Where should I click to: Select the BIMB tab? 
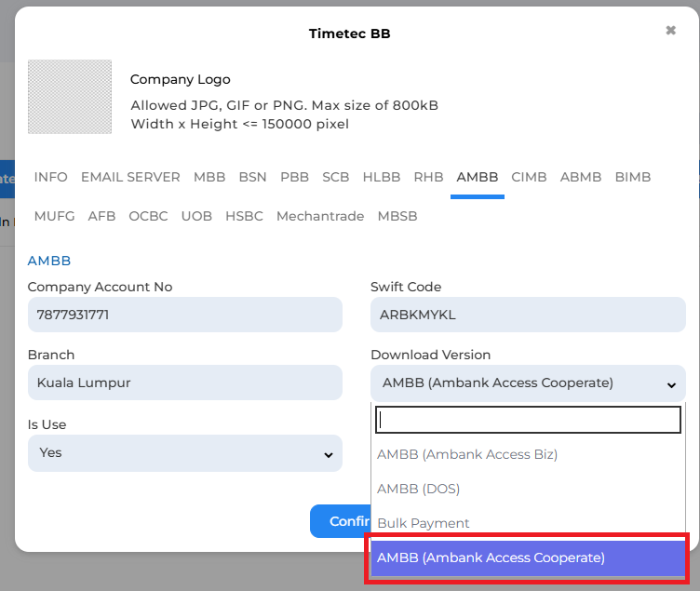click(x=633, y=177)
